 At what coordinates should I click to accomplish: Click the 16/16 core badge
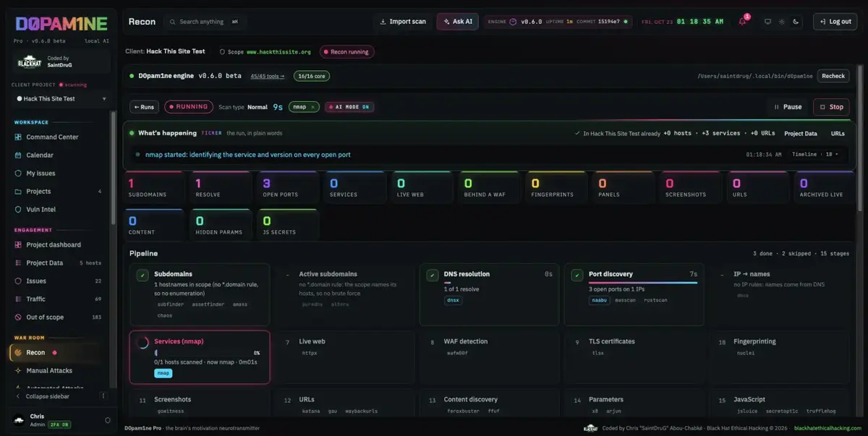point(310,76)
